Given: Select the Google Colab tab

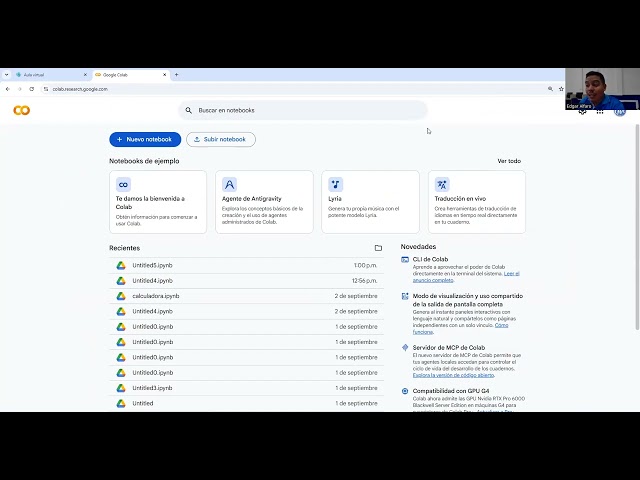Looking at the screenshot, I should [131, 75].
